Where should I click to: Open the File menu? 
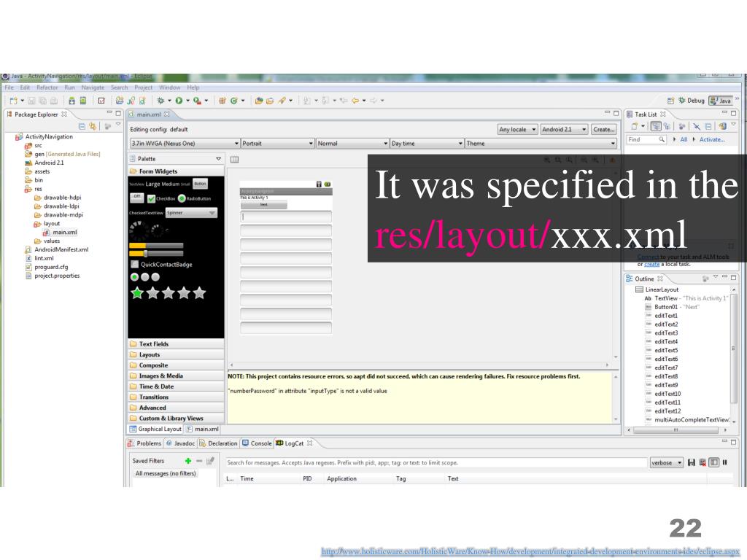click(9, 87)
